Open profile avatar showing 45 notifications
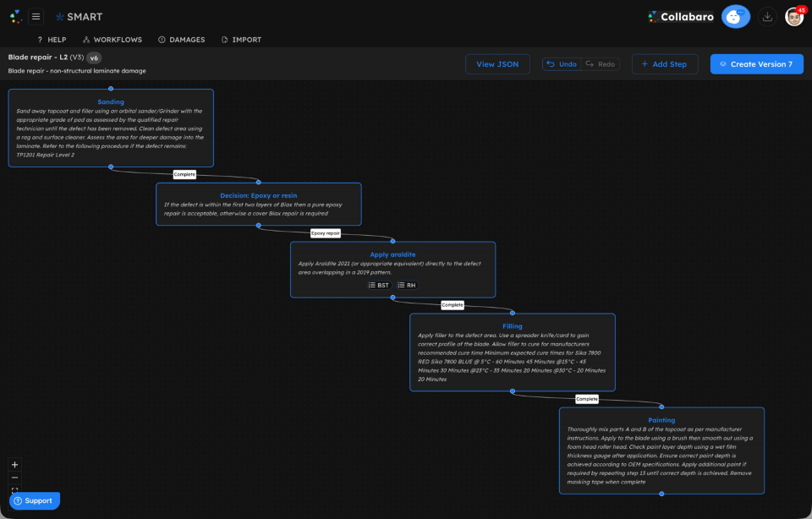The height and width of the screenshot is (519, 812). click(x=793, y=16)
